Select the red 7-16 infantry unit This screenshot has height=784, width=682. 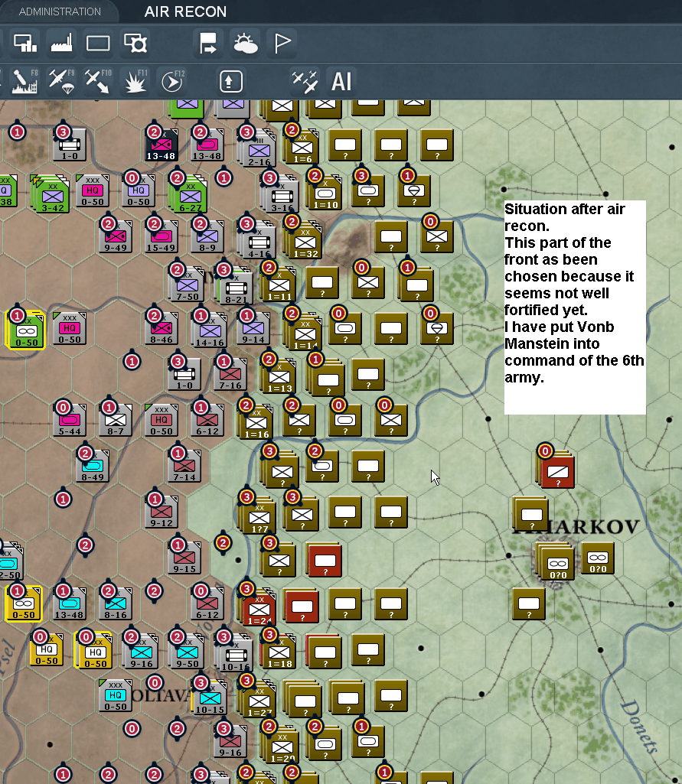tap(230, 375)
